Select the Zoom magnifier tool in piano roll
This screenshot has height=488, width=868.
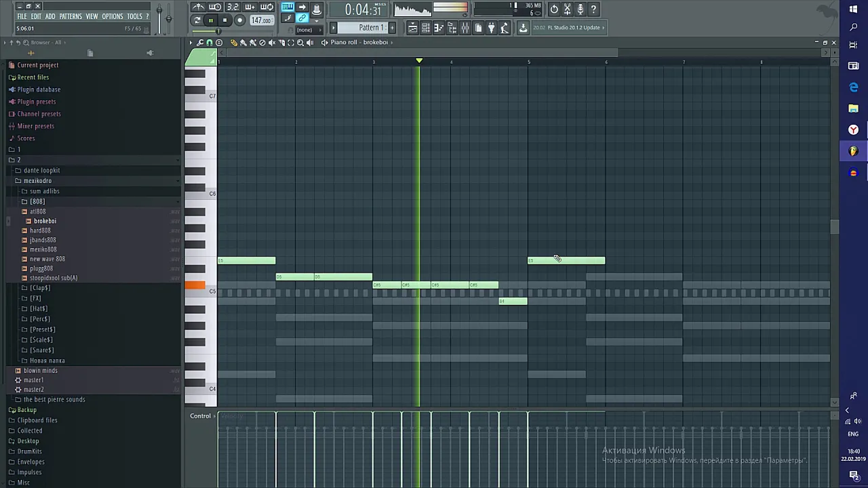pyautogui.click(x=300, y=42)
